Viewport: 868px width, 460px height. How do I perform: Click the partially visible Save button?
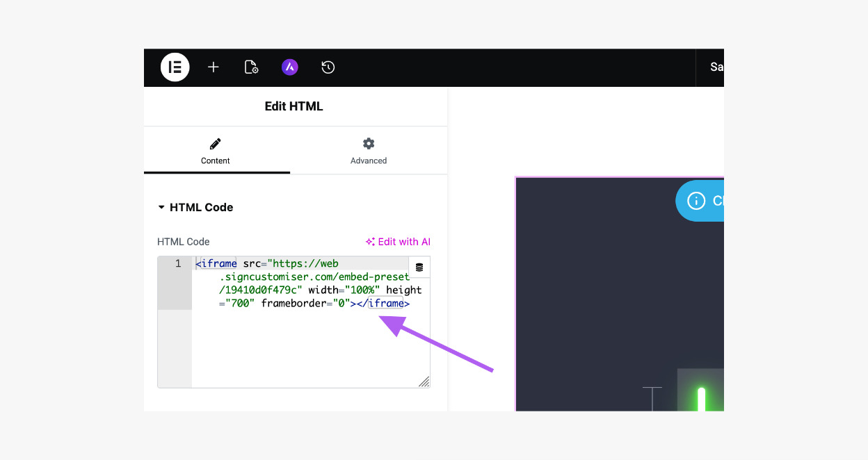[716, 67]
